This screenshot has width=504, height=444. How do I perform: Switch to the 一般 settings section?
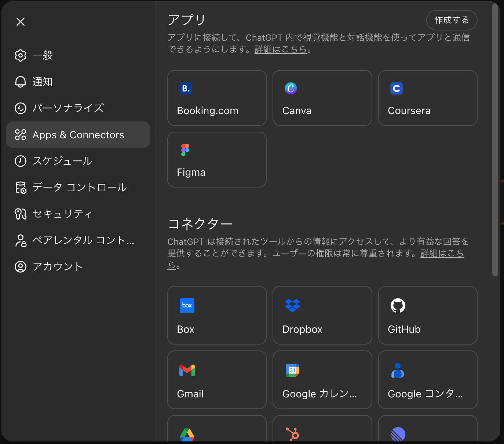pos(42,55)
